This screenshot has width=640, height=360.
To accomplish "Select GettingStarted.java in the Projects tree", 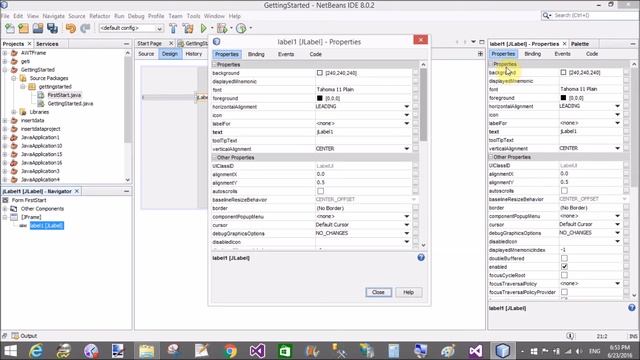I will pyautogui.click(x=70, y=104).
